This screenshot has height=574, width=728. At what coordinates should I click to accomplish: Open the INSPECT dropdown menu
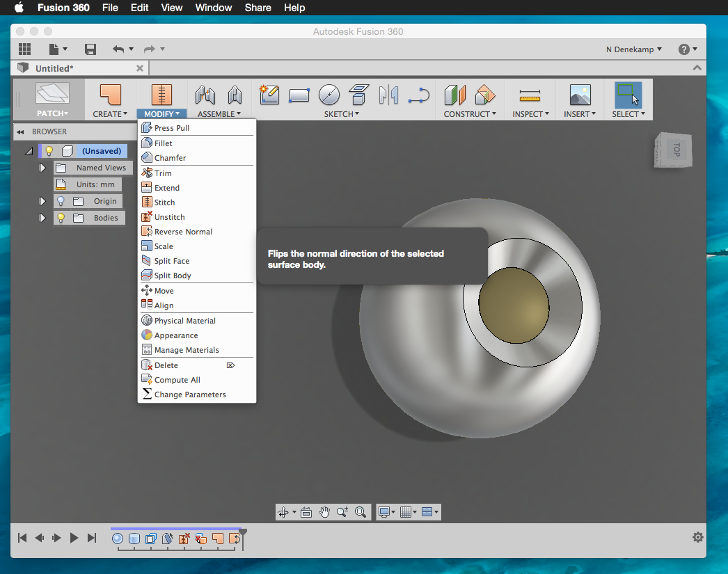point(530,113)
